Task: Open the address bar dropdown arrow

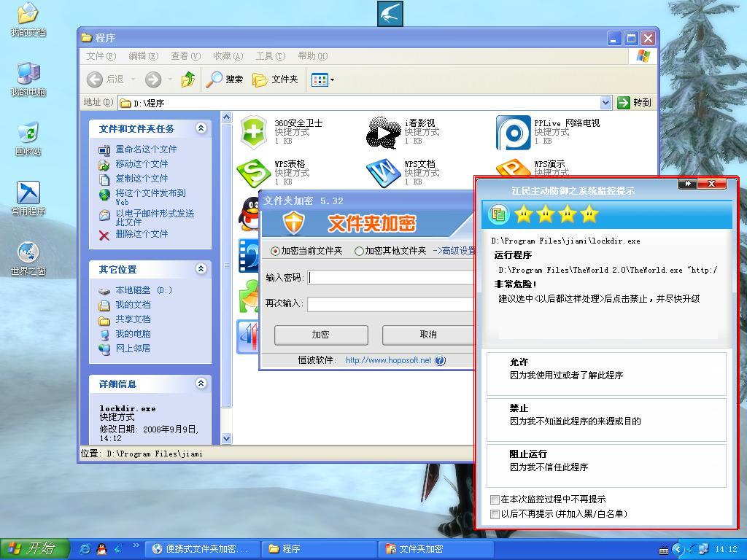Action: point(605,102)
